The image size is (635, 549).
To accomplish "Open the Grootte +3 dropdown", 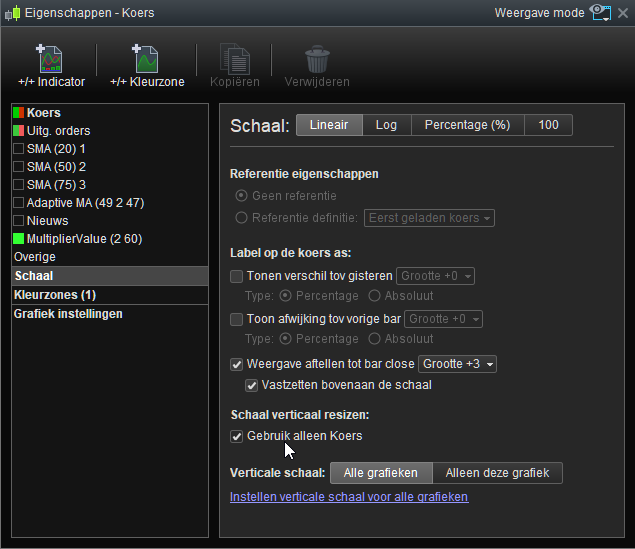I will pos(458,364).
